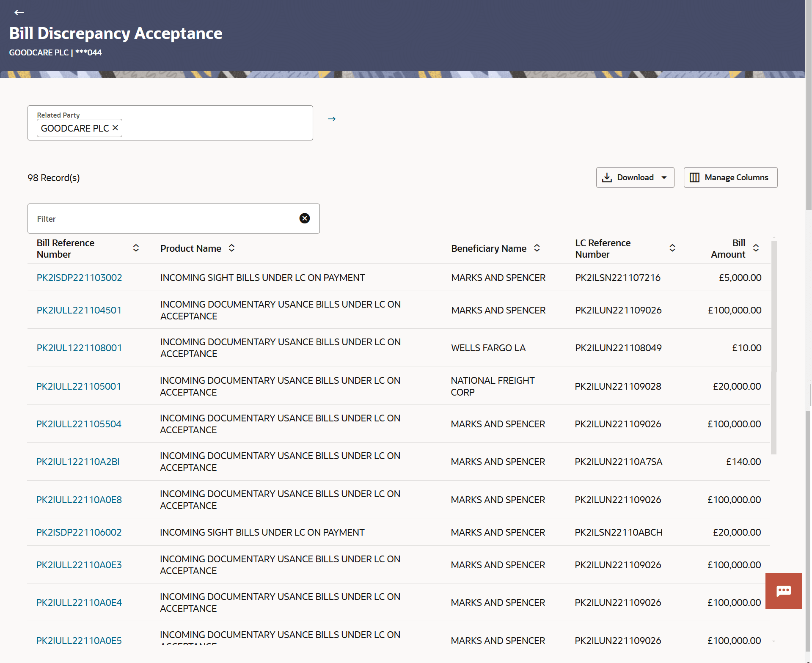Click the page's vertical scrollbar

[809, 106]
